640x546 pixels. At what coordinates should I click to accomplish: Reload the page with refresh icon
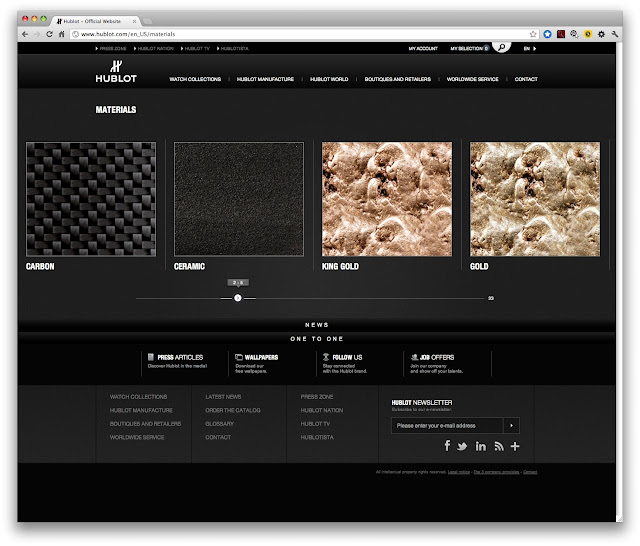[49, 34]
